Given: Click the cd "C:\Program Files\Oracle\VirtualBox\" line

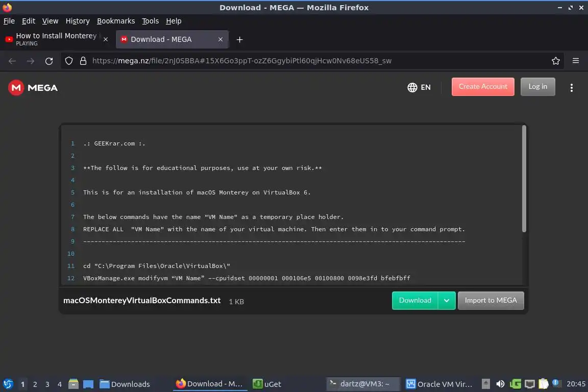Looking at the screenshot, I should 157,266.
